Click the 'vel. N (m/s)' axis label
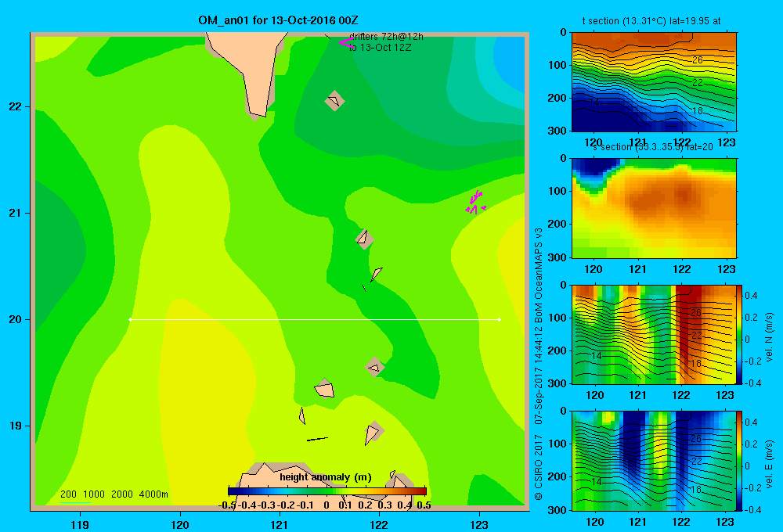 coord(770,337)
